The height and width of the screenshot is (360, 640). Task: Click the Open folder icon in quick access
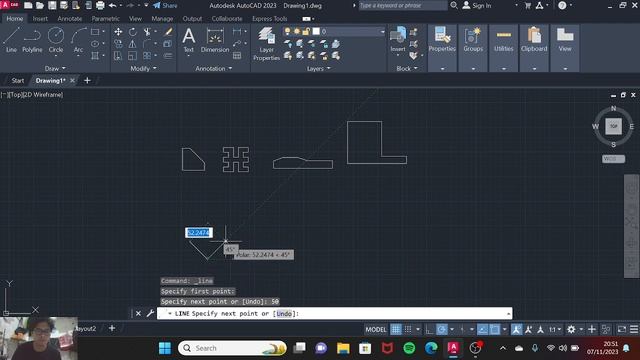click(40, 5)
